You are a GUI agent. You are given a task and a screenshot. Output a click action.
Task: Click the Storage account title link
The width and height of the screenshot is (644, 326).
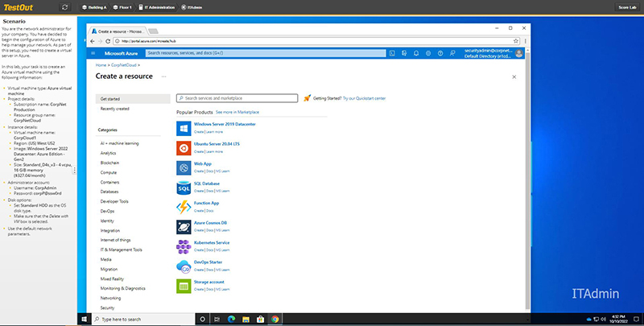209,282
